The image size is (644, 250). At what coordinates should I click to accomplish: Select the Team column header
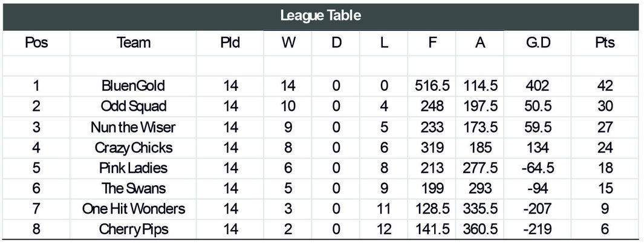(133, 43)
